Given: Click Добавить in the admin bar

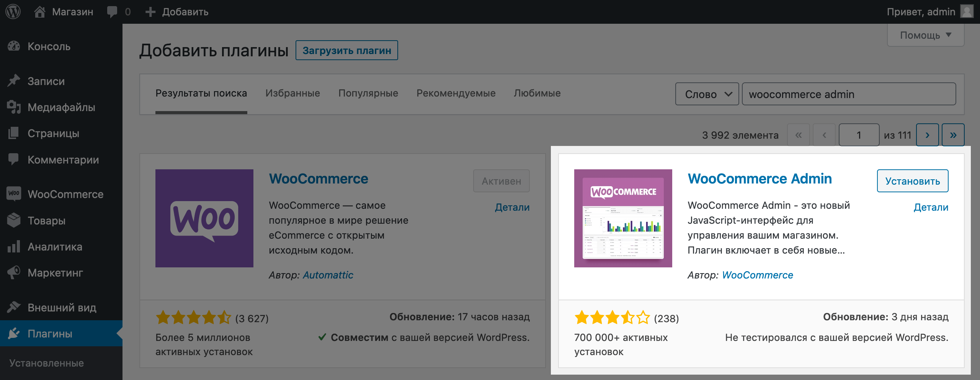Looking at the screenshot, I should pyautogui.click(x=185, y=12).
